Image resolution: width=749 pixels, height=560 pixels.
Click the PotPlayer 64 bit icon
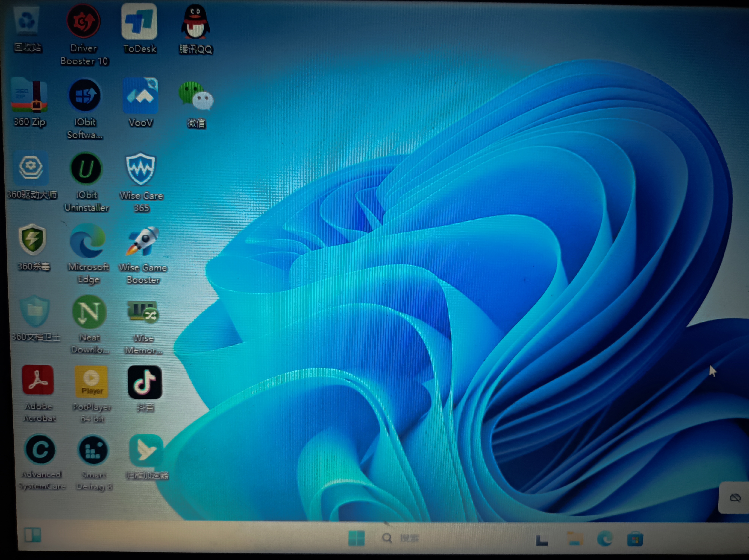tap(91, 382)
